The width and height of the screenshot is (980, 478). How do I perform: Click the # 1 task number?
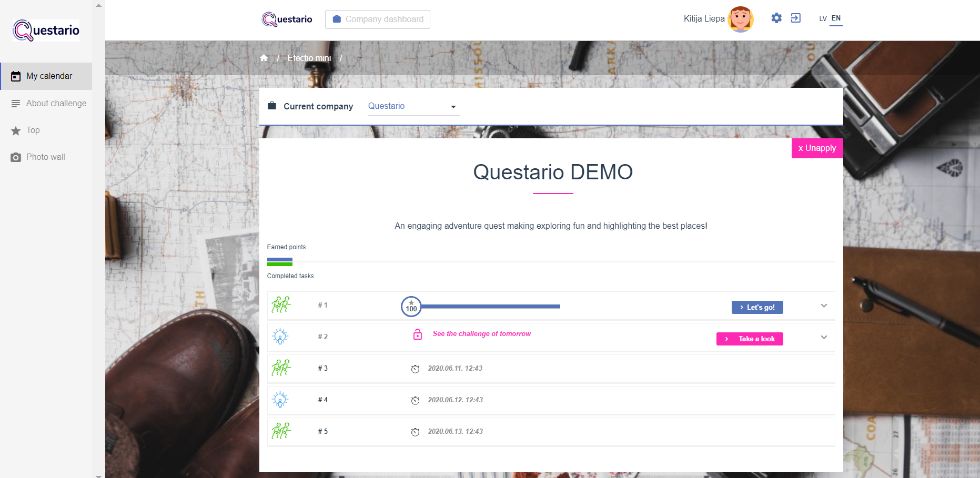(x=322, y=306)
